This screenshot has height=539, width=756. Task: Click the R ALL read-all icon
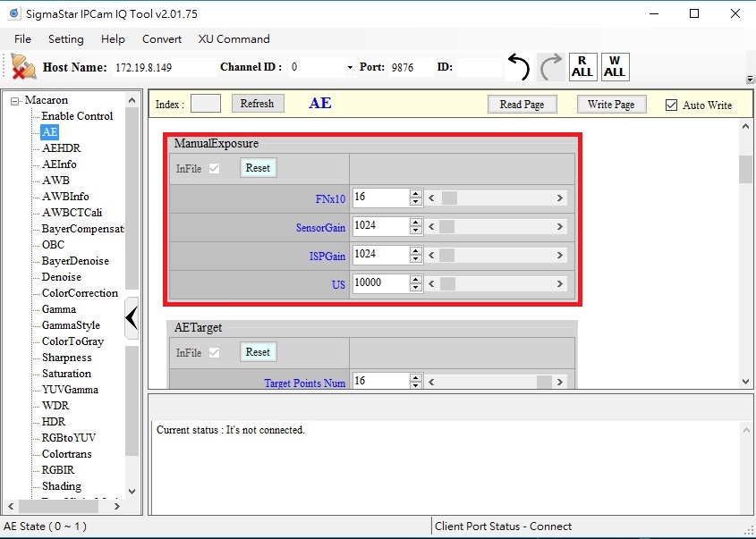582,67
